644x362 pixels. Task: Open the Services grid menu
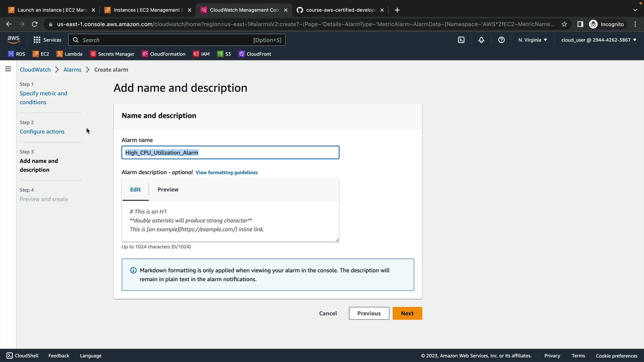47,40
